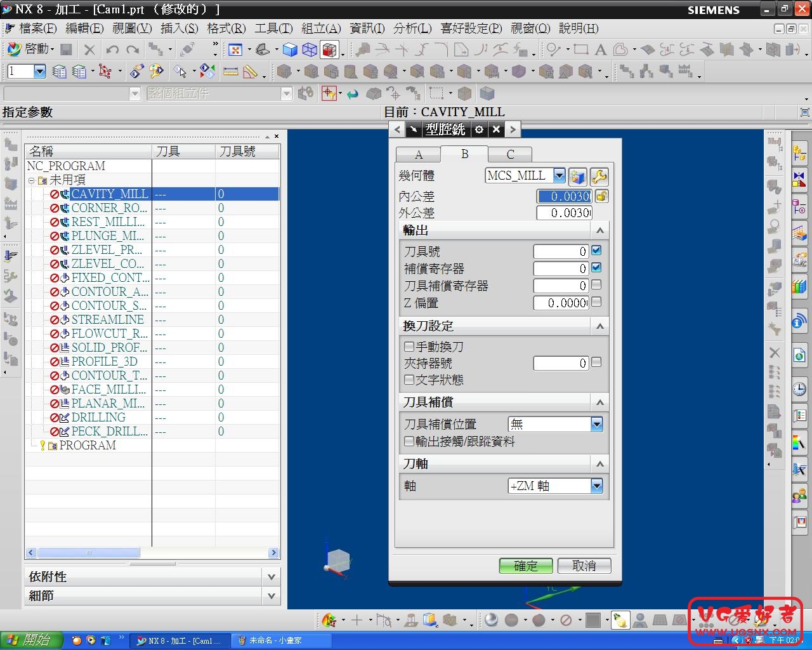Screen dimensions: 812x650
Task: Check the Z 偏置 checkbox
Action: (x=596, y=302)
